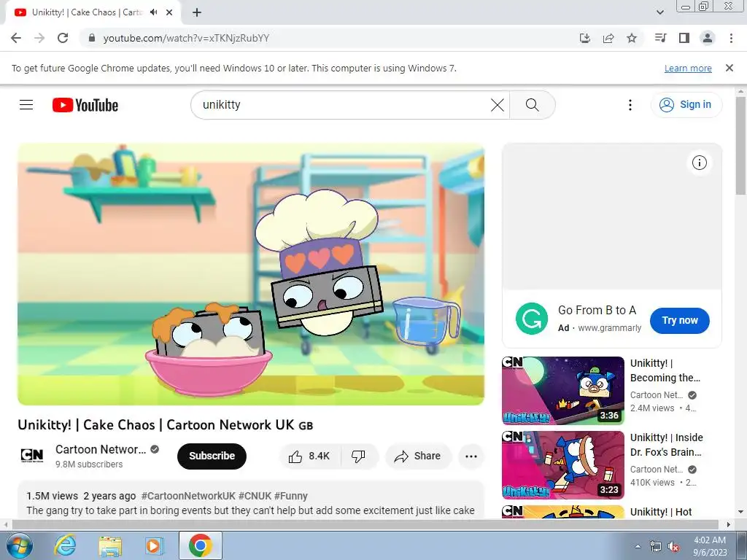Expand video description text
The image size is (747, 560).
point(251,510)
